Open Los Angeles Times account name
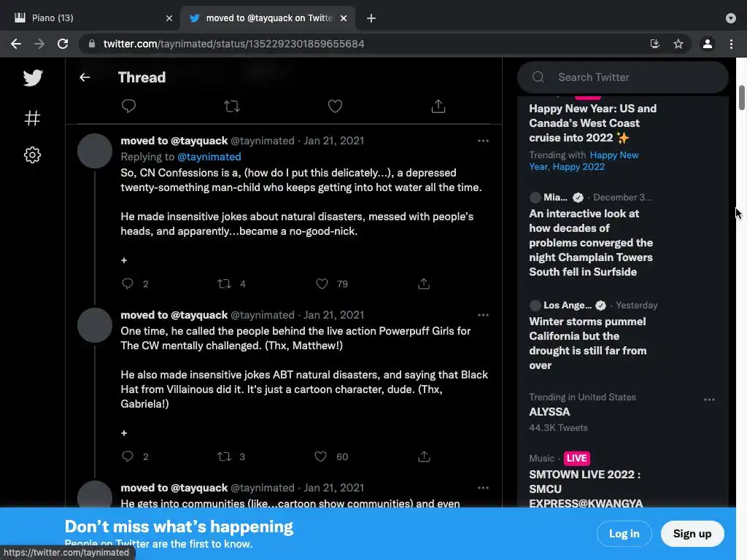 tap(568, 306)
